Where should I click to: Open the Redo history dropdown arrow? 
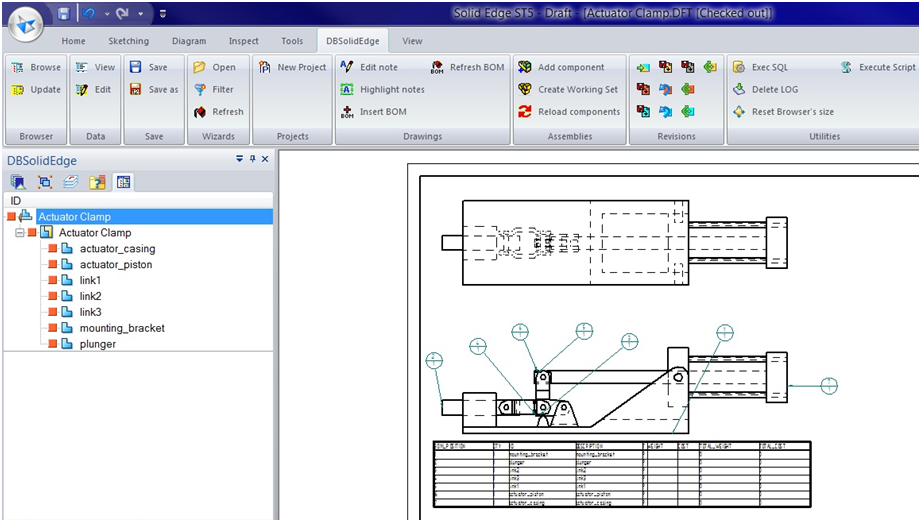click(141, 14)
